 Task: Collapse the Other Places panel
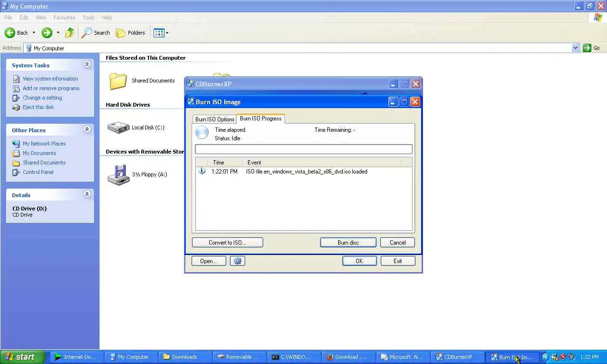point(87,129)
